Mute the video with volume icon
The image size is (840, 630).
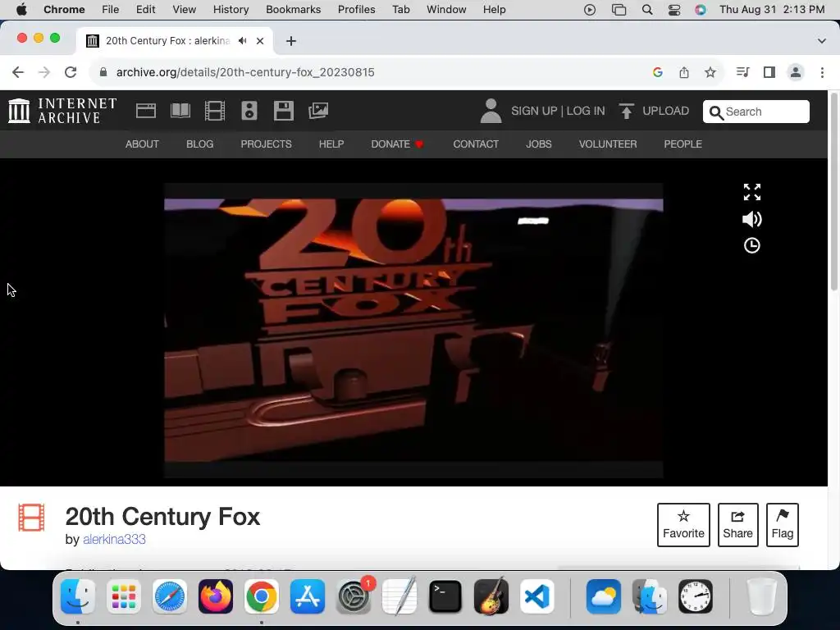click(752, 219)
